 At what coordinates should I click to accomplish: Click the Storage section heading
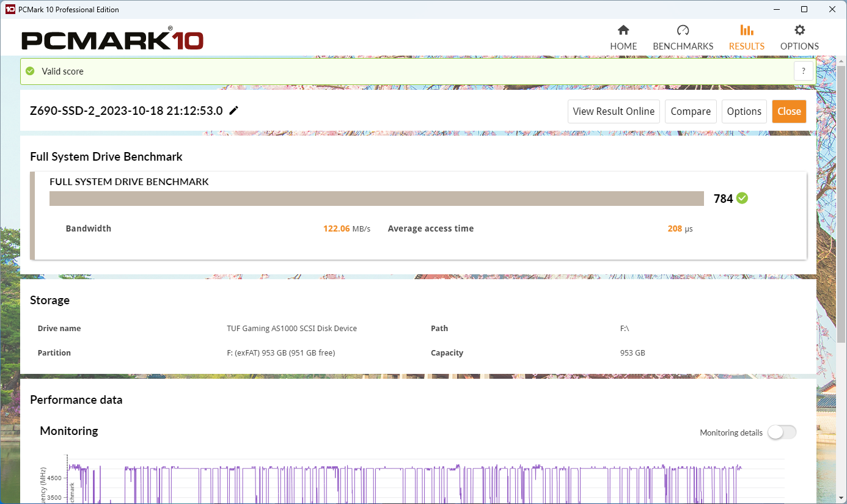[50, 301]
